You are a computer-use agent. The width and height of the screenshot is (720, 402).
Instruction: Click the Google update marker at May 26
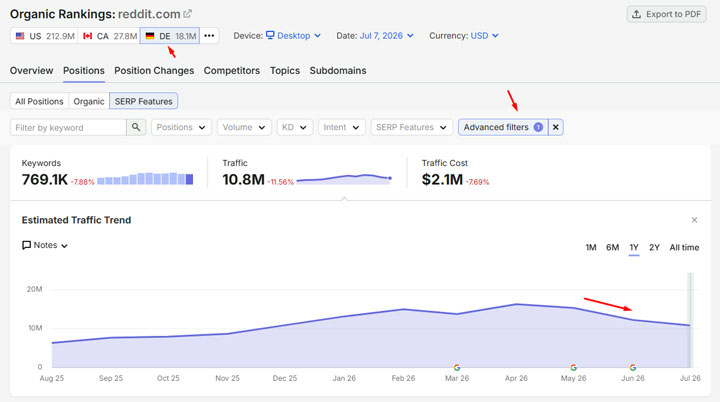tap(574, 368)
